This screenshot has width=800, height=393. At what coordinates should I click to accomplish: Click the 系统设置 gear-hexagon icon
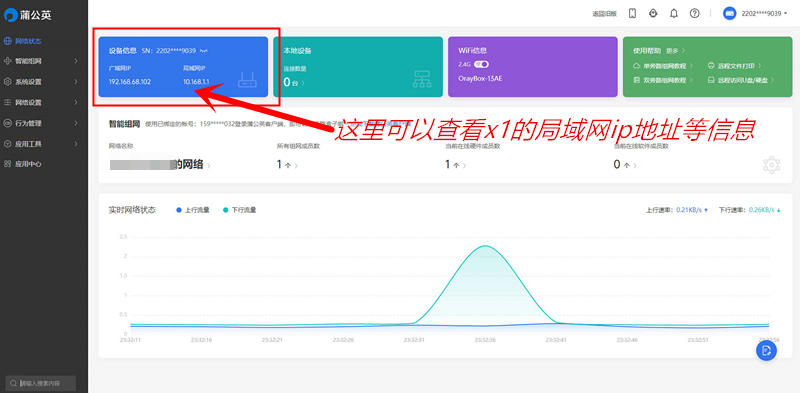pyautogui.click(x=8, y=82)
